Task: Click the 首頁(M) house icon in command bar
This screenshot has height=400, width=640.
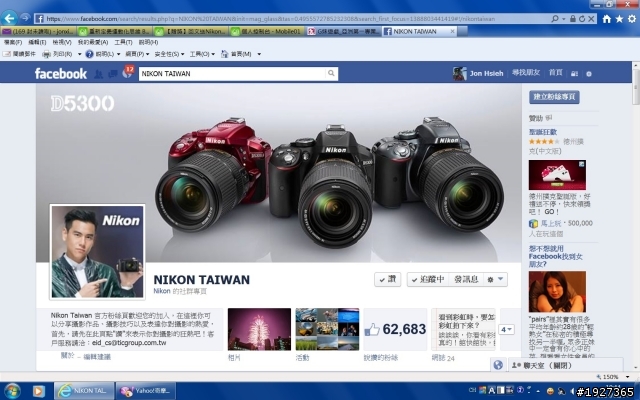Action: [x=224, y=54]
